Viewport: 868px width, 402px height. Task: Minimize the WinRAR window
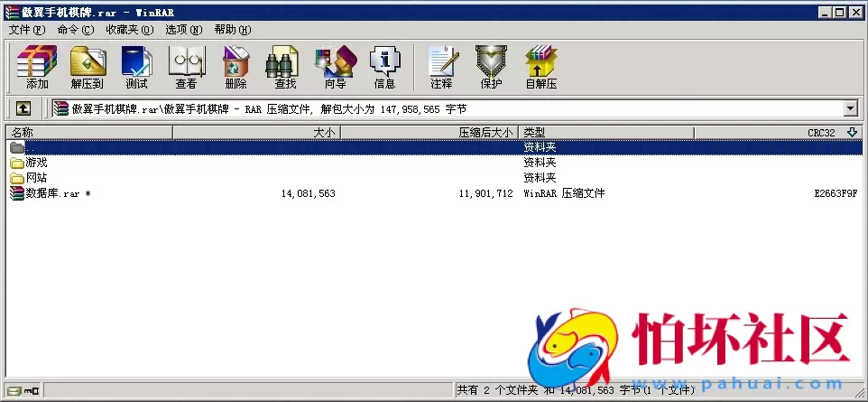[826, 13]
